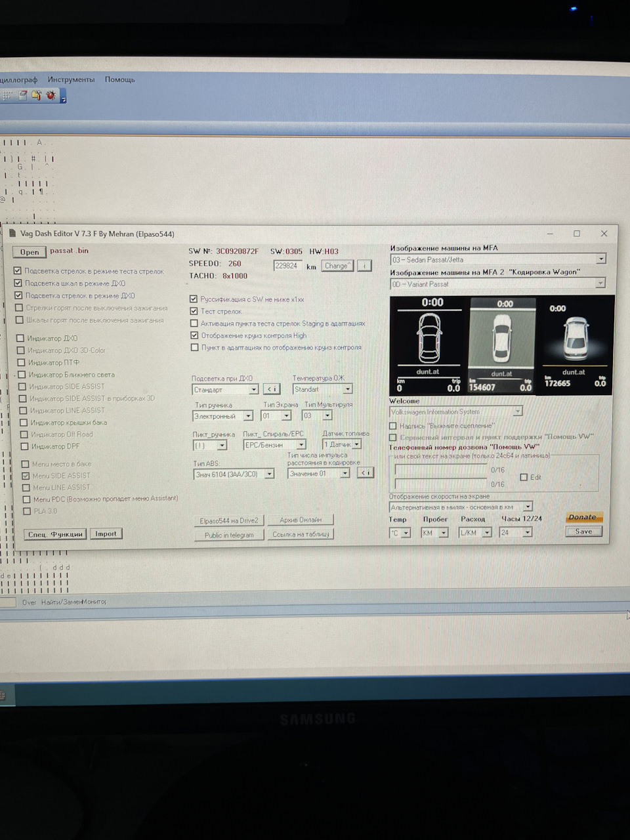This screenshot has width=630, height=840.
Task: Click the Donate button
Action: click(583, 517)
